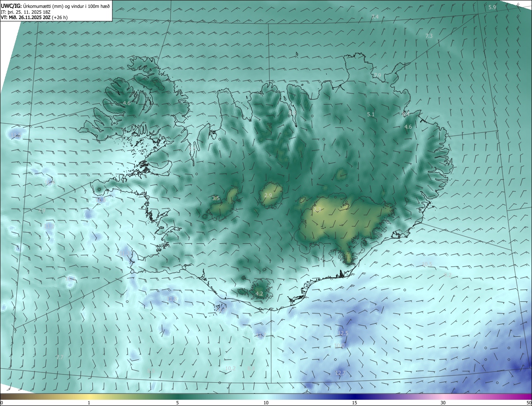Viewport: 532px width, 406px height.
Task: Click the 10.2 value label over the sea
Action: click(230, 368)
